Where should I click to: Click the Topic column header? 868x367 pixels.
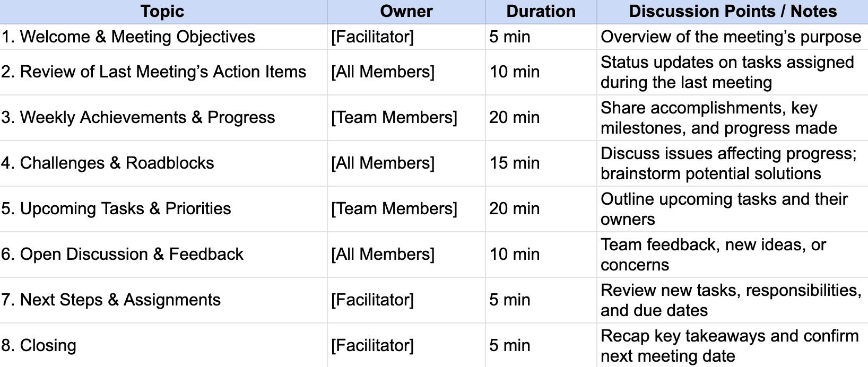pos(162,12)
